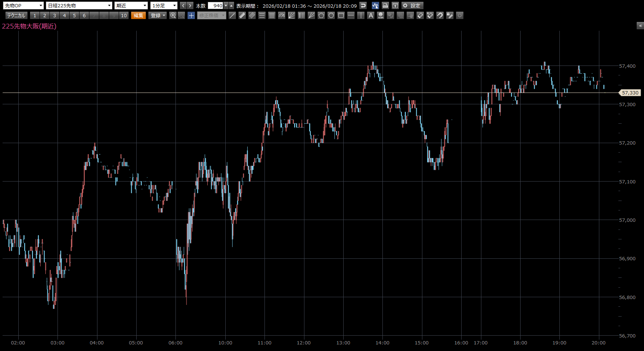Zoom in with the magnifier plus icon
Viewport: 644px width, 351px height.
(x=173, y=15)
